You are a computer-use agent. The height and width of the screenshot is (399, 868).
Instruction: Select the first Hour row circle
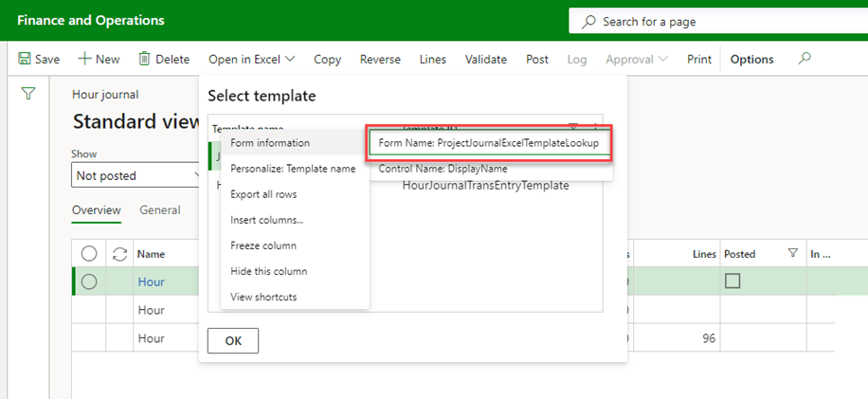(x=89, y=281)
